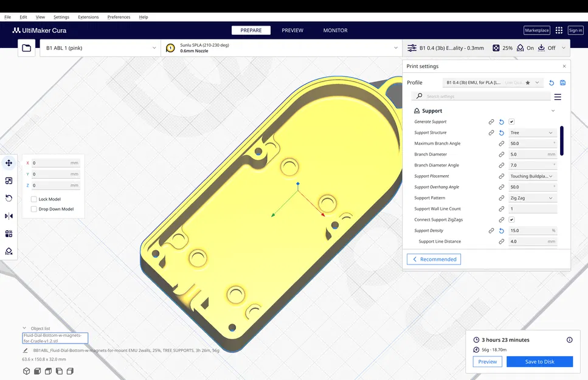Image resolution: width=588 pixels, height=380 pixels.
Task: Click the link icon for Maximum Branch Angle
Action: pos(502,143)
